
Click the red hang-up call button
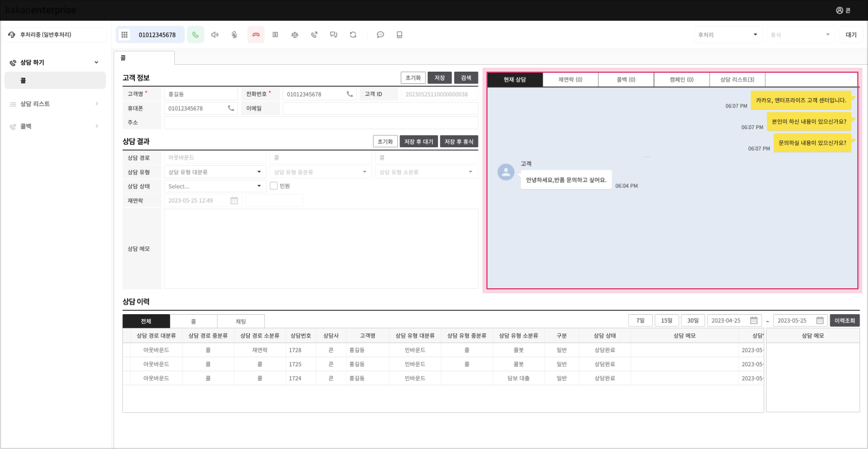(x=256, y=35)
